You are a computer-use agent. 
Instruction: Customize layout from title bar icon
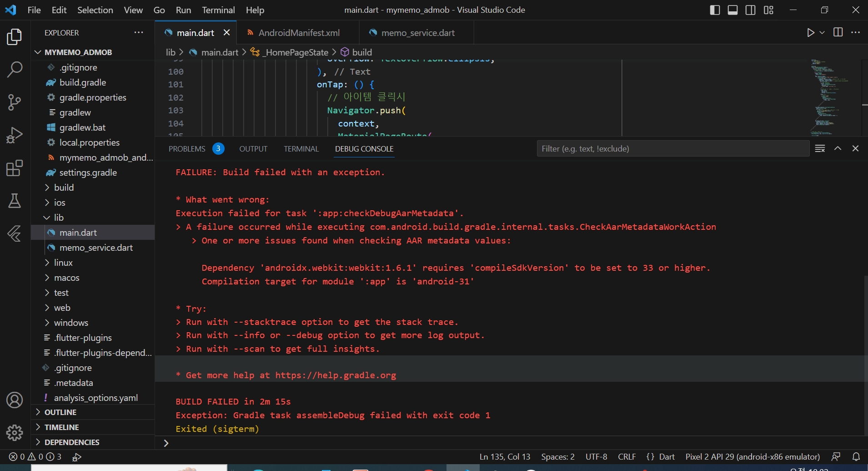tap(768, 10)
